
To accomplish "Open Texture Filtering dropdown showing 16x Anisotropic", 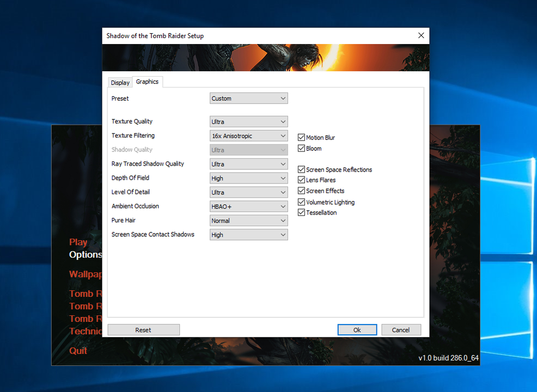I will [x=249, y=136].
